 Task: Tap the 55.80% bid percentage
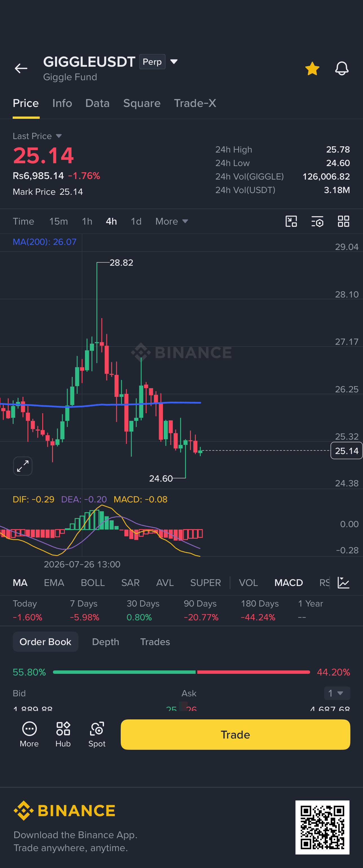click(x=29, y=672)
